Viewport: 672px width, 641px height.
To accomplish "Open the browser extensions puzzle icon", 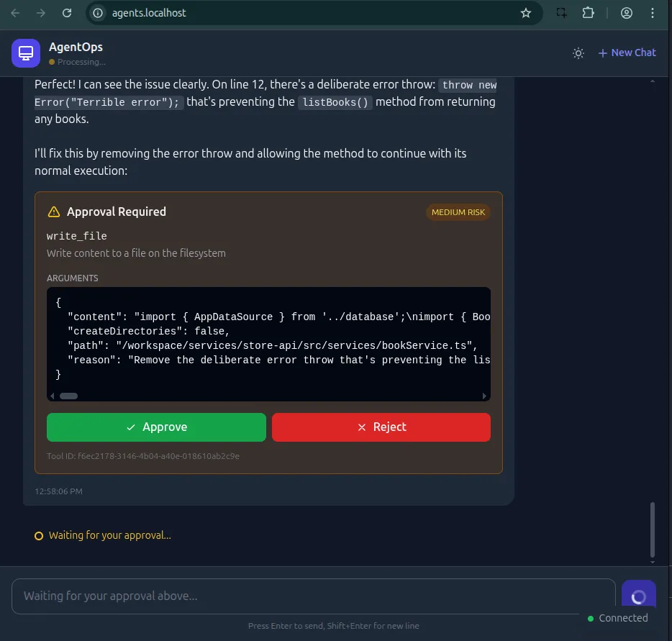I will [x=588, y=13].
